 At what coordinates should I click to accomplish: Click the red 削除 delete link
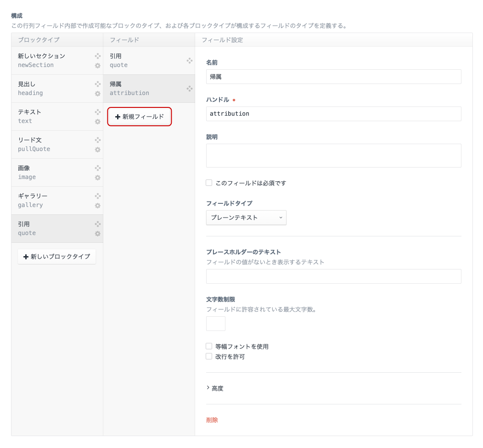tap(212, 420)
